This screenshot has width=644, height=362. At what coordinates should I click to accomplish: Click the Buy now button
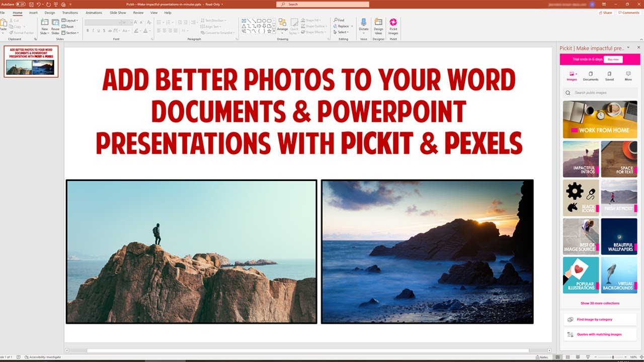coord(612,59)
